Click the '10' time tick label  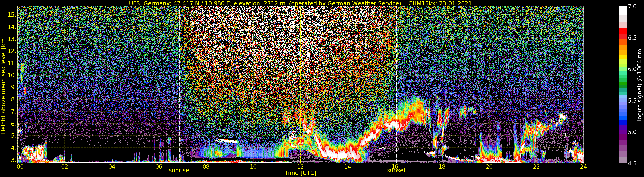coord(253,166)
